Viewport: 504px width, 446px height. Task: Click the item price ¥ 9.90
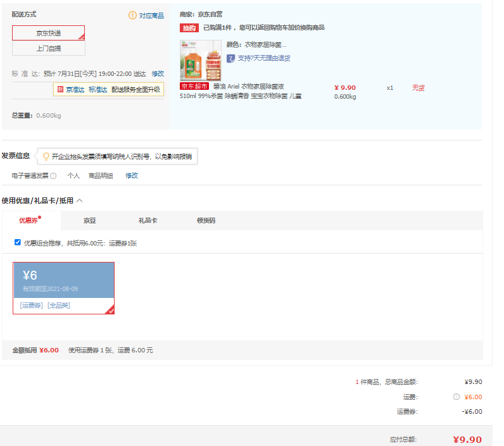(345, 88)
